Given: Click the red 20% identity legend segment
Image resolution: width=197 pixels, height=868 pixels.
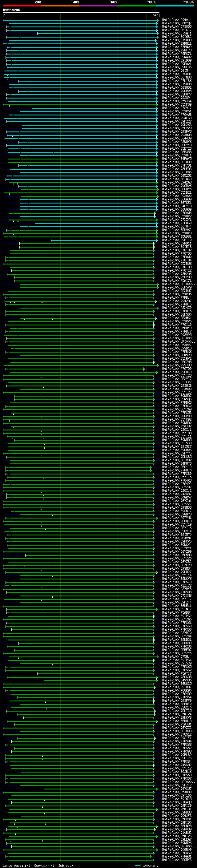Looking at the screenshot, I should click(22, 6).
